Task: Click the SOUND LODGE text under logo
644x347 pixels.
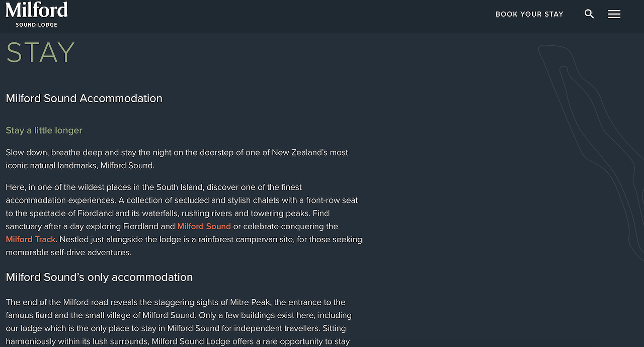Action: click(x=36, y=24)
